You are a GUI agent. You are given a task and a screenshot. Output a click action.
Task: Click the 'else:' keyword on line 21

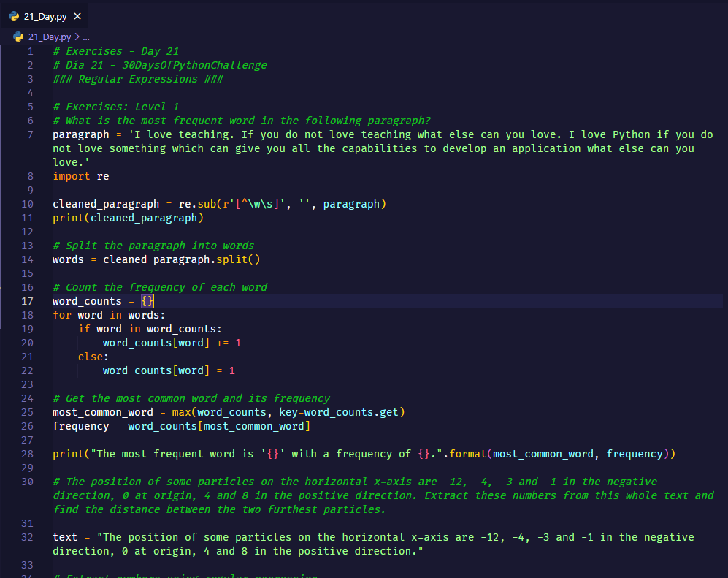pyautogui.click(x=93, y=357)
